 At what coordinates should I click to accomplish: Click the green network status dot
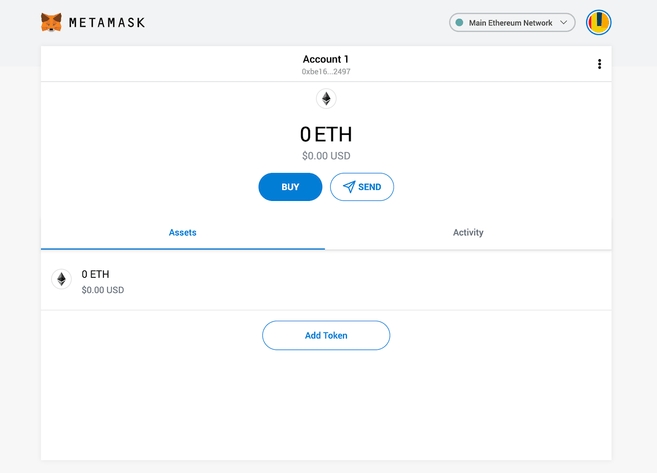[x=459, y=22]
